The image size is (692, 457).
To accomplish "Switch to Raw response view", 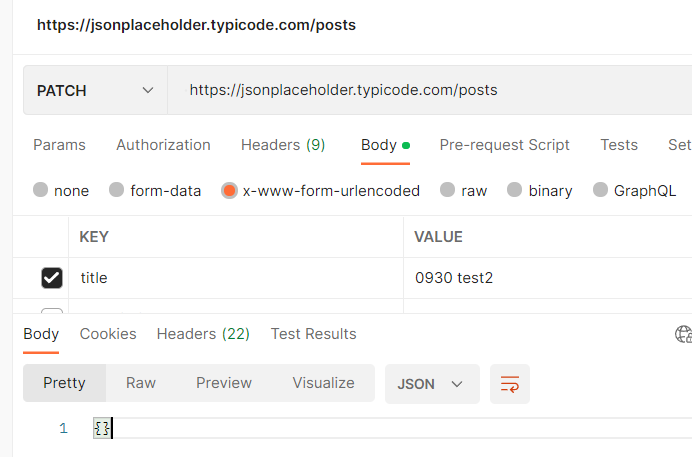I will coord(141,383).
